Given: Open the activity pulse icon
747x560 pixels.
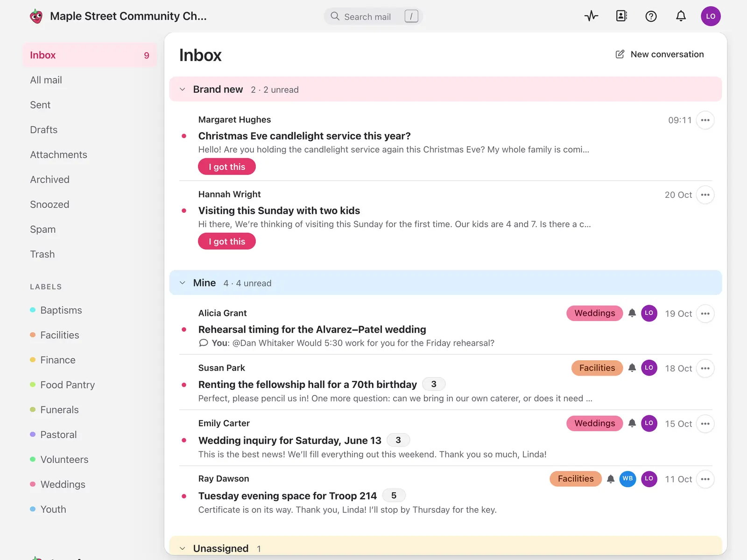Looking at the screenshot, I should (591, 16).
